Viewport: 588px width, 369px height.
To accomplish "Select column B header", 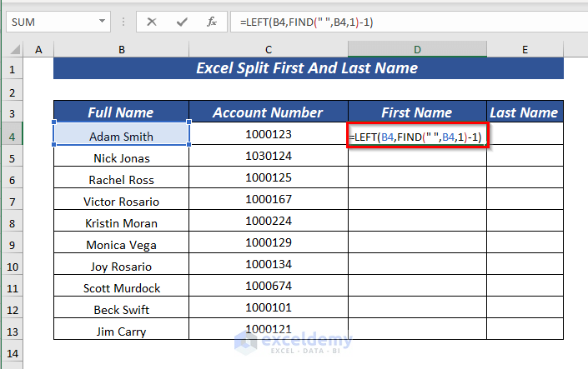I will click(121, 50).
